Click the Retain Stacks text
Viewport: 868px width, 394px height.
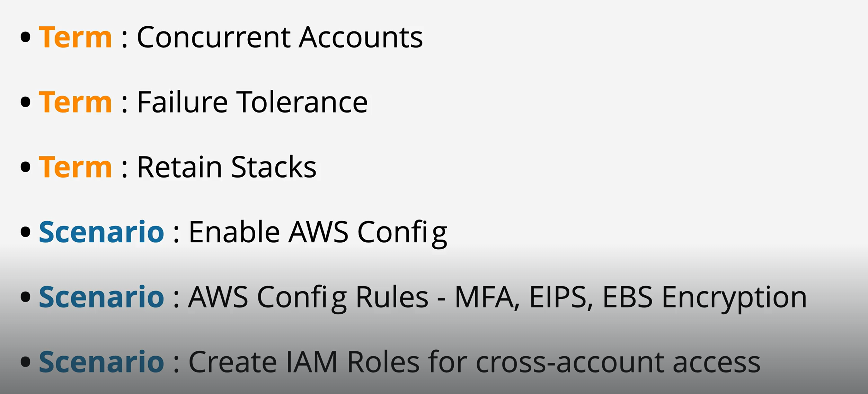point(227,167)
